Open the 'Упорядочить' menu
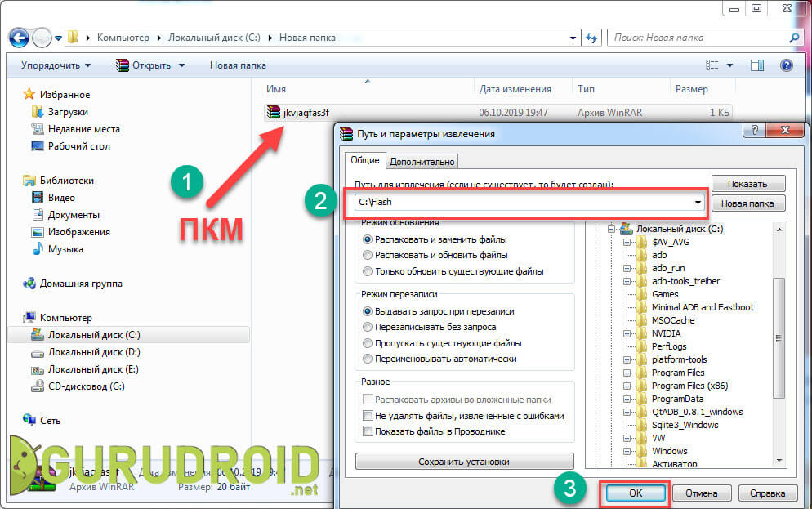Screen dimensions: 812x509 (56, 65)
